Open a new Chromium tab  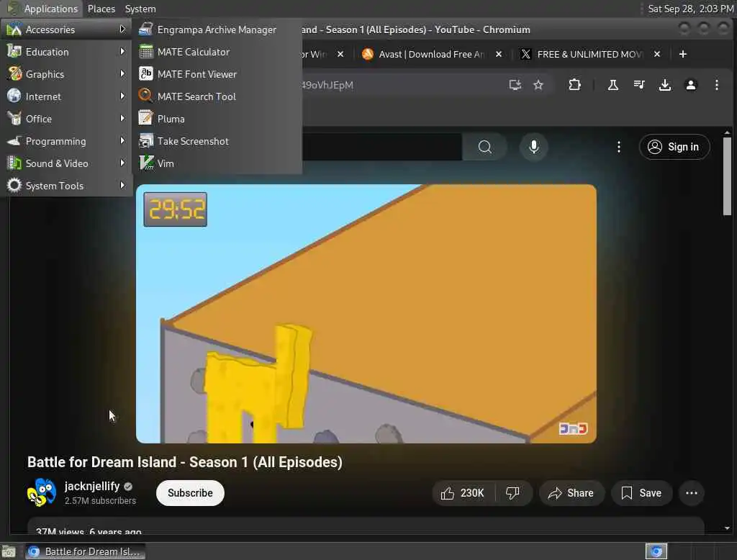[x=683, y=54]
